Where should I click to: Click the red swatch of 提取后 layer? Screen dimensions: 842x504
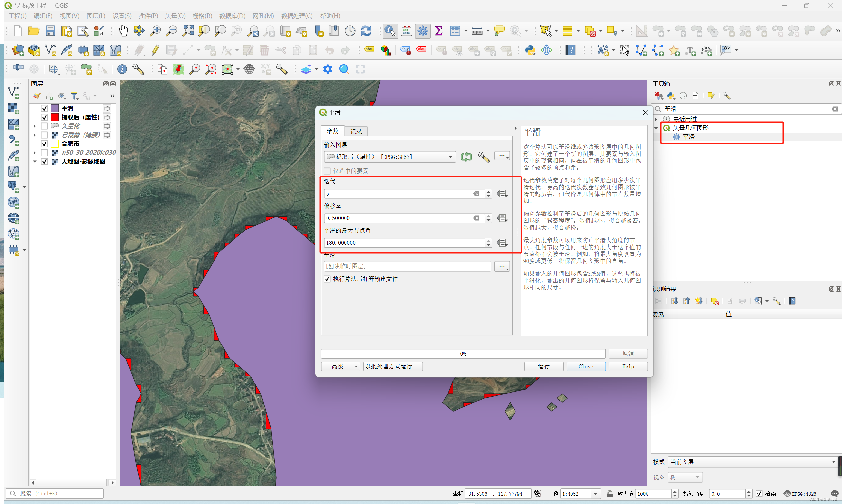point(55,117)
